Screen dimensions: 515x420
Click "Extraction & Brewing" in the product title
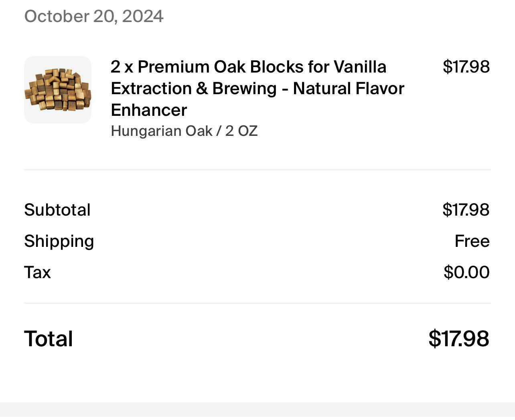coord(194,89)
